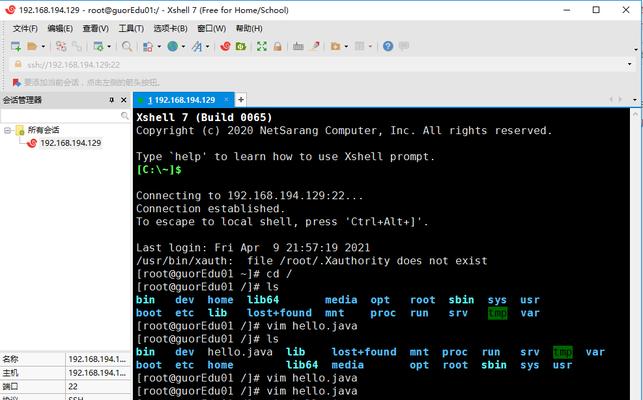The image size is (643, 400).
Task: Click the speech bubble feedback icon
Action: click(404, 46)
